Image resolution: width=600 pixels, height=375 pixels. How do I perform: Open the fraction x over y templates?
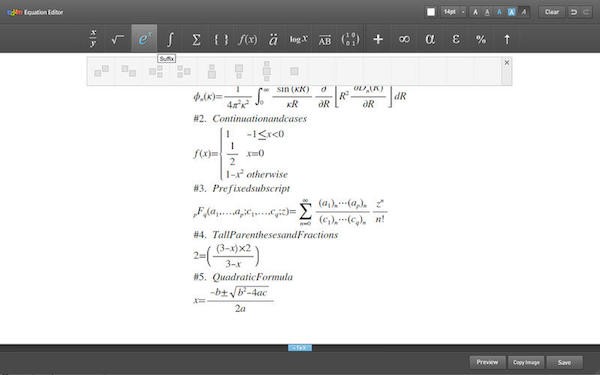[x=93, y=39]
